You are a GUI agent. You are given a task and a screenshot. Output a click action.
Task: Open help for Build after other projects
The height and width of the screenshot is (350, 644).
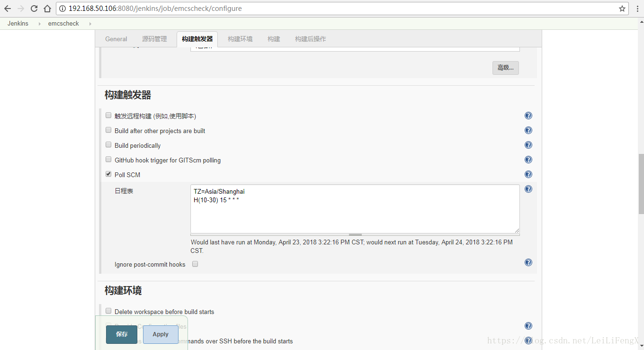[x=528, y=130]
